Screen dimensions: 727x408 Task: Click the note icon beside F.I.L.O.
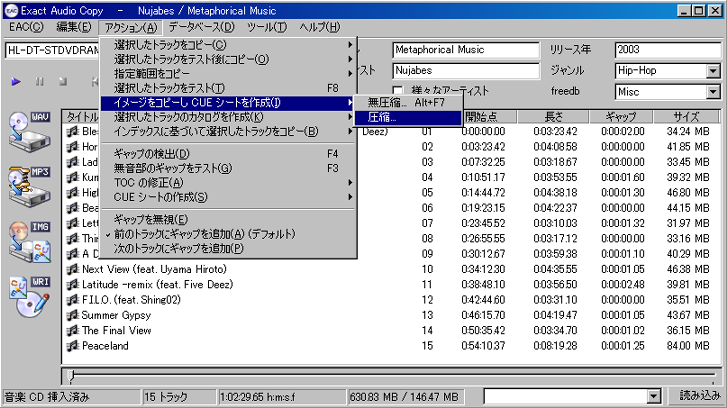tap(72, 300)
